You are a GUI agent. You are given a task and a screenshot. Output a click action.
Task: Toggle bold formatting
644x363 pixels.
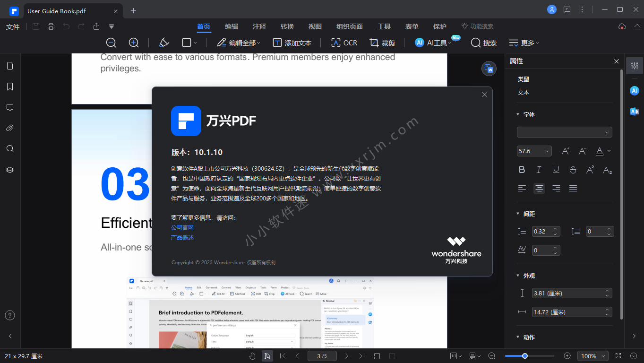(522, 170)
